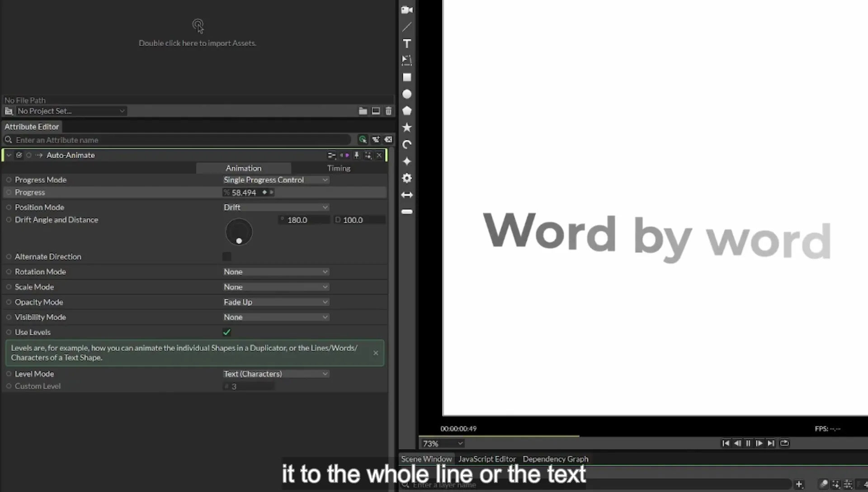Select the Pen line tool
The width and height of the screenshot is (868, 492).
tap(407, 27)
